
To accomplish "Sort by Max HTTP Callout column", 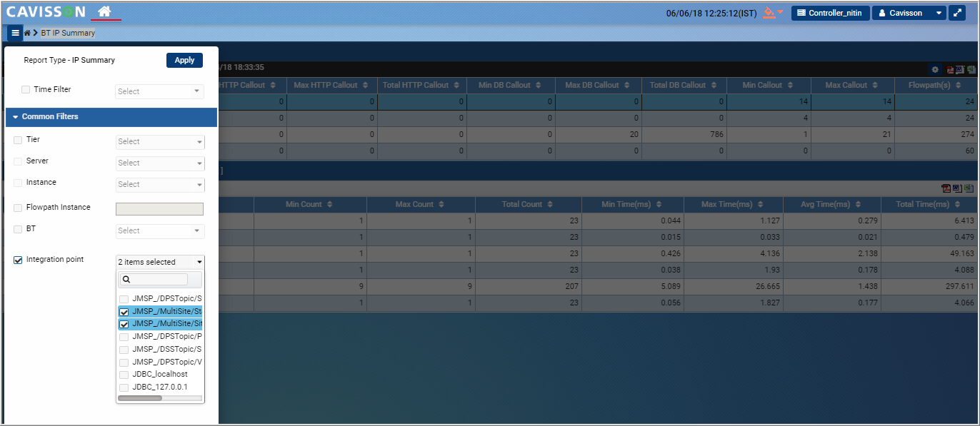I will [x=331, y=85].
